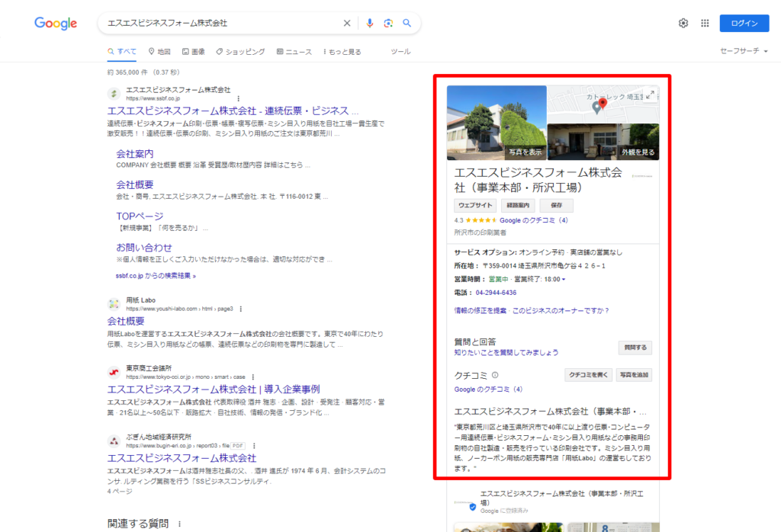Click 写真を表示 building photo
This screenshot has height=532, width=781.
point(497,123)
